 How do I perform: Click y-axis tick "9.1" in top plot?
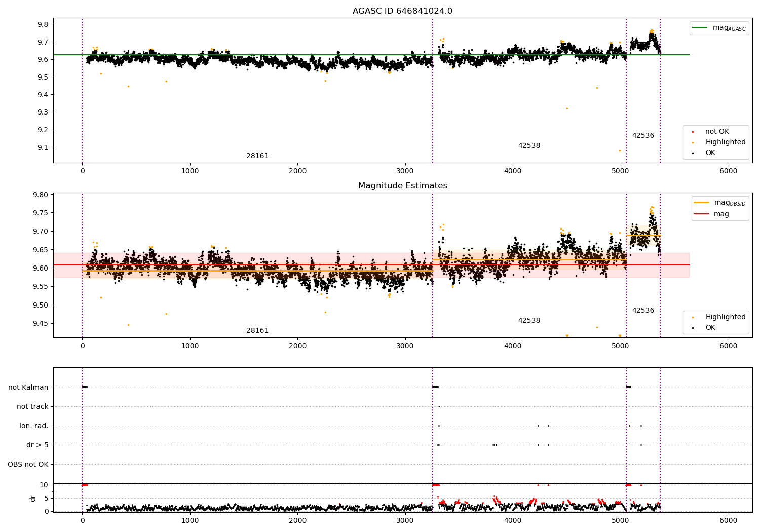pos(43,148)
